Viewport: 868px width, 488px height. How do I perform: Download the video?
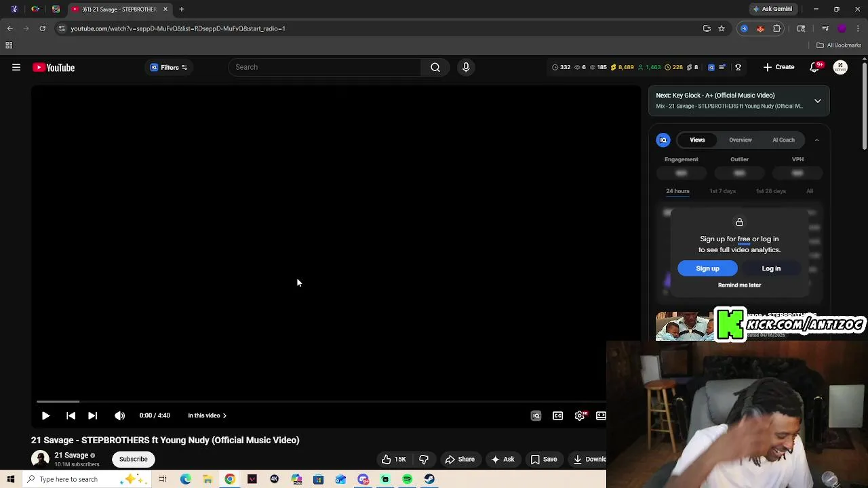[x=587, y=460]
